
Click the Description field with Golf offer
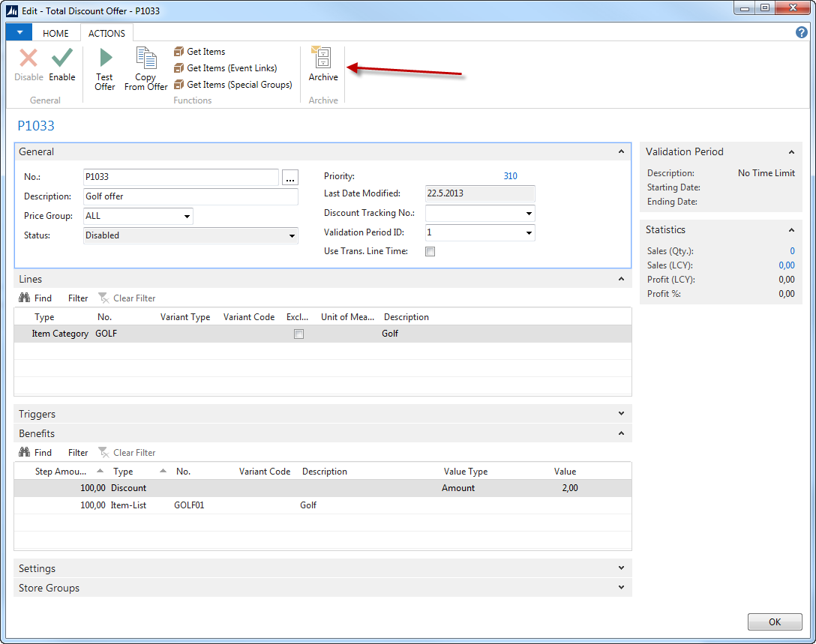[190, 196]
